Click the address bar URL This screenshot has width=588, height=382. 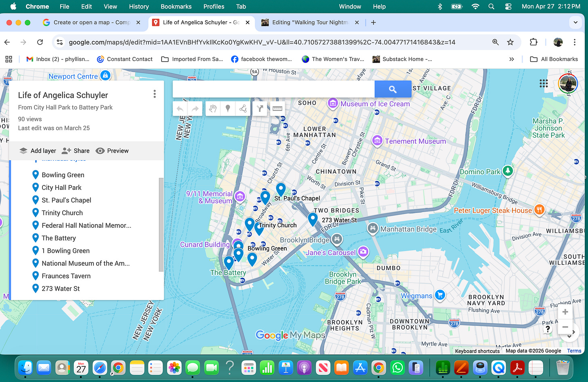pyautogui.click(x=262, y=42)
